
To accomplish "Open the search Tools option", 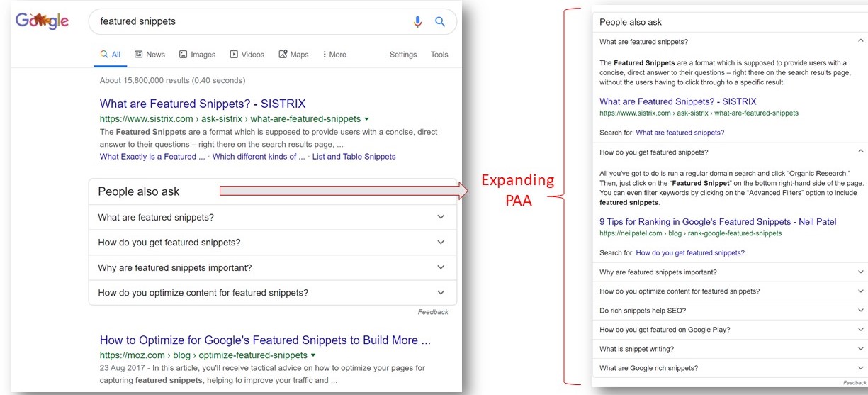I will (x=439, y=55).
